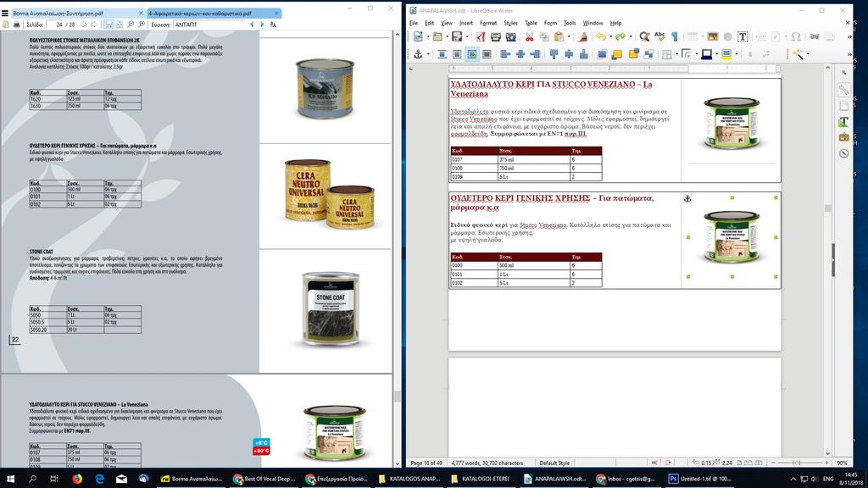This screenshot has height=488, width=868.
Task: Toggle the match case option in PDF search
Action: [273, 25]
